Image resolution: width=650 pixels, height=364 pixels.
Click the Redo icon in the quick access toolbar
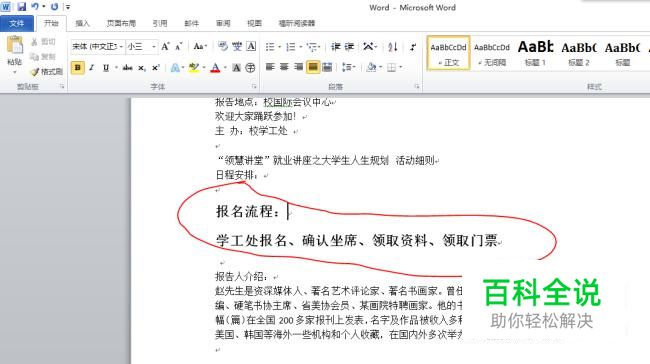point(54,7)
